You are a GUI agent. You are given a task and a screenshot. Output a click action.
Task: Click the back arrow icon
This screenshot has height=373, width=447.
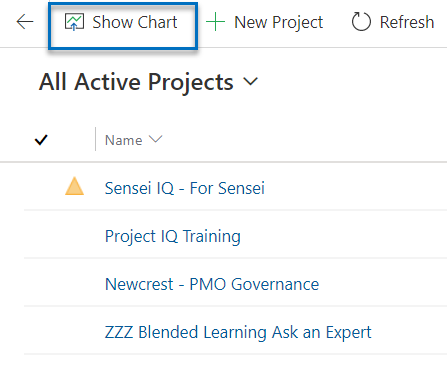(25, 22)
